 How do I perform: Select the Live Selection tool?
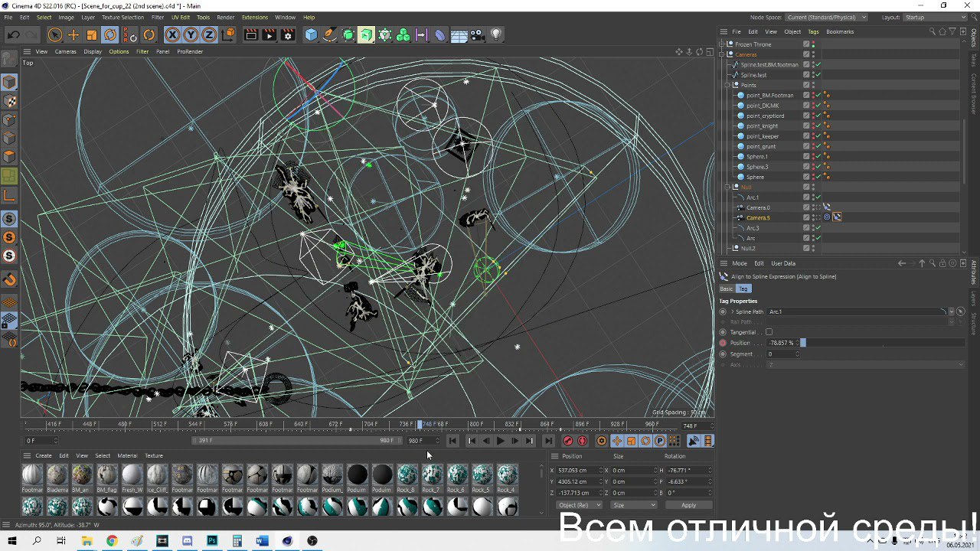click(x=54, y=34)
